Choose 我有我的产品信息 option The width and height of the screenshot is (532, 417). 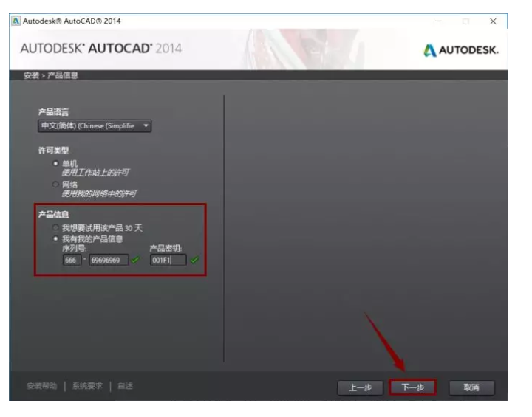(x=55, y=238)
